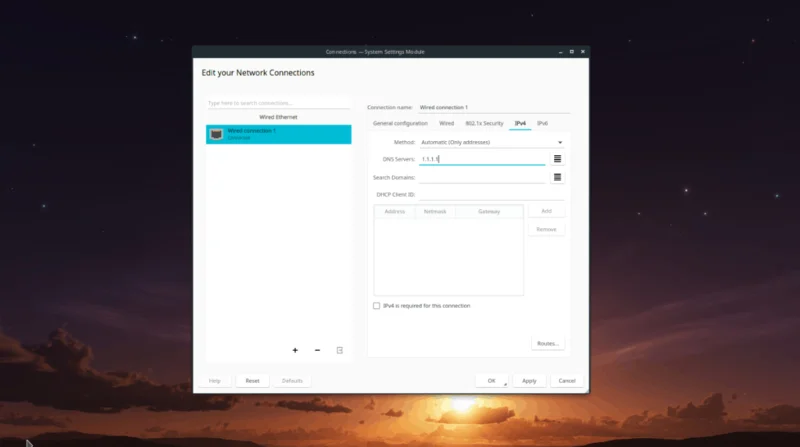
Task: Focus the search connections field
Action: (x=279, y=103)
